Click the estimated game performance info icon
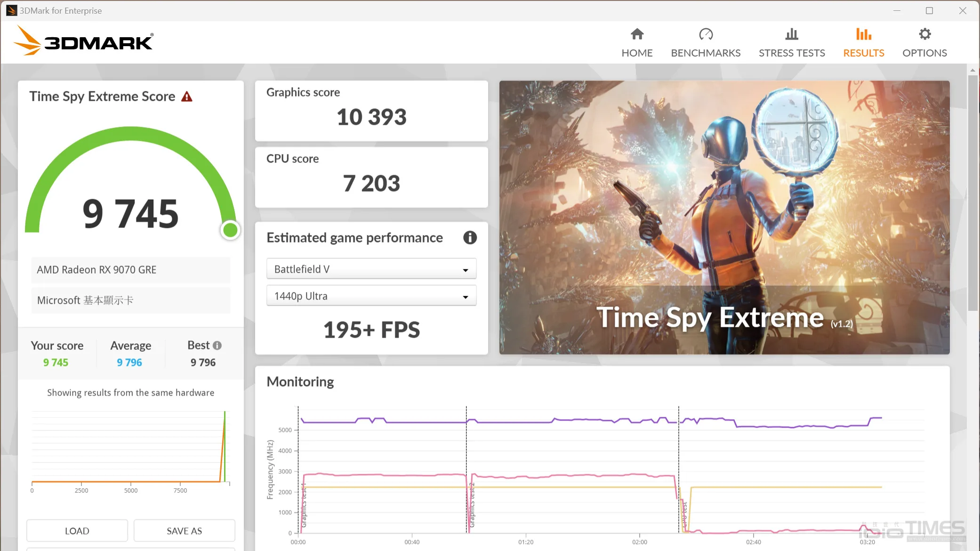 click(470, 237)
